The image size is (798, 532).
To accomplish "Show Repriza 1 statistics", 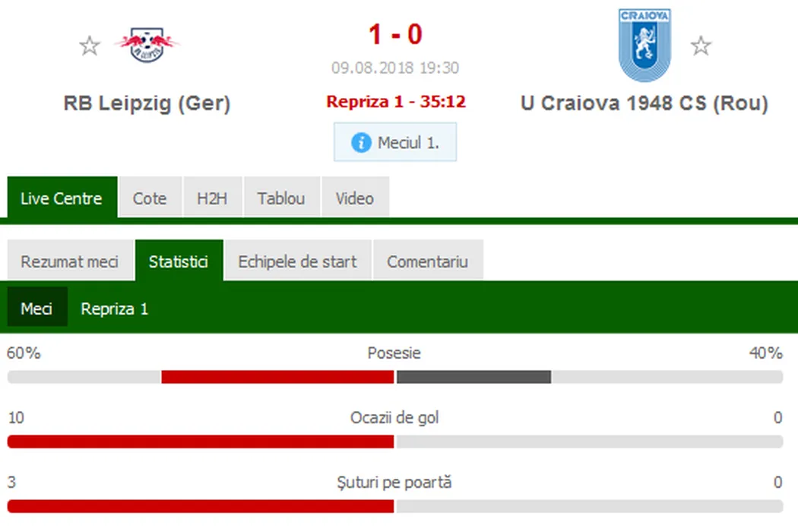I will [114, 309].
